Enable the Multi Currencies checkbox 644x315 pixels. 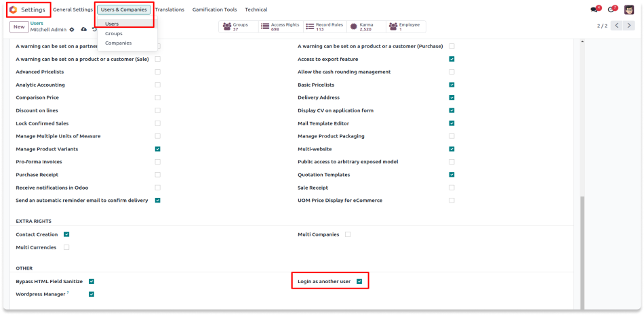66,247
